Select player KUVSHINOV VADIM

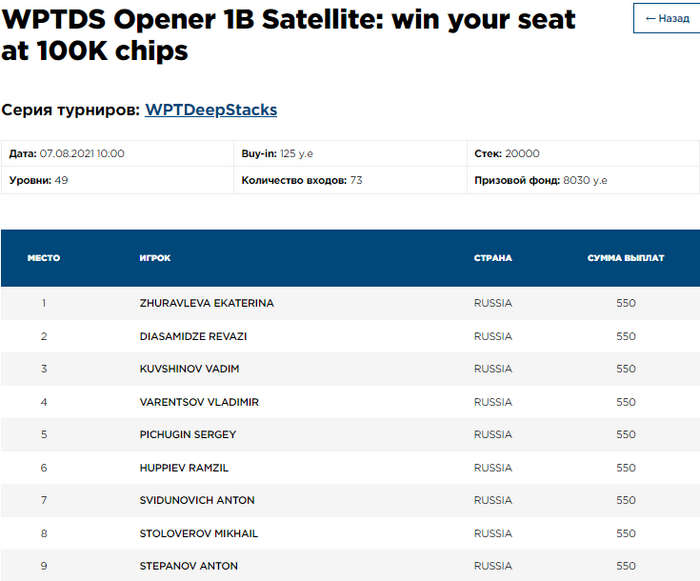[189, 369]
